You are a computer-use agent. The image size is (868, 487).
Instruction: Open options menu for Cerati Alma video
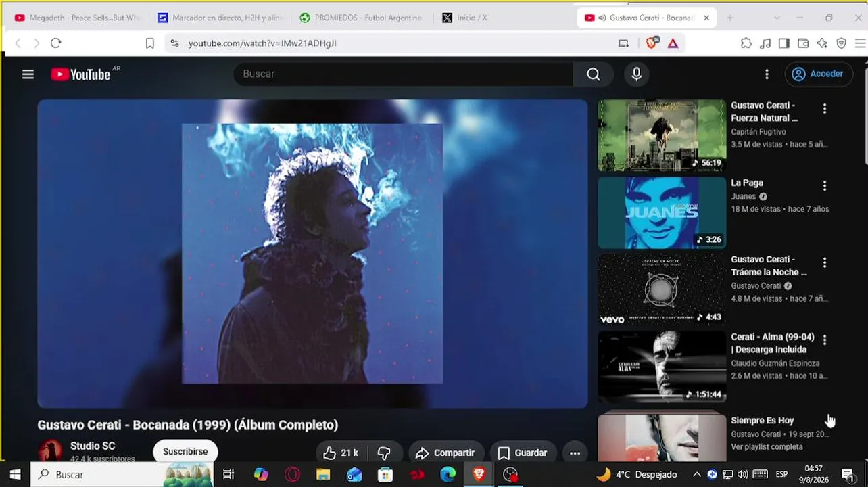(x=824, y=340)
